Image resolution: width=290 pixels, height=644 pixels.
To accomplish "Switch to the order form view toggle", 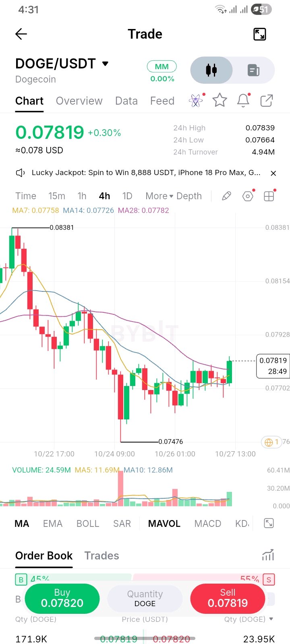I will 253,70.
